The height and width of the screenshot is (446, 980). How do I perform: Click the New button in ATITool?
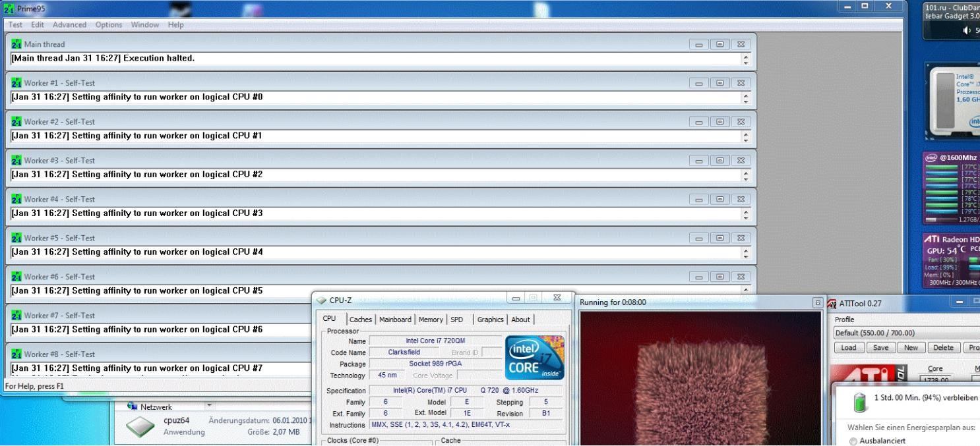[x=911, y=348]
